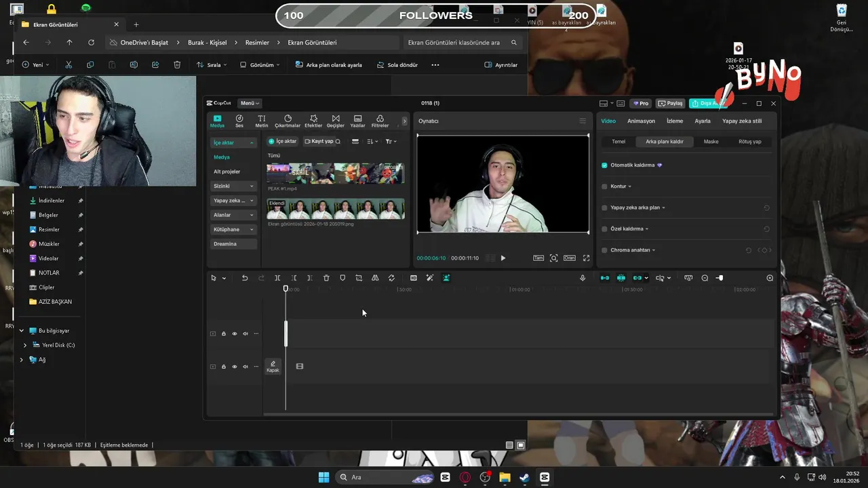The image size is (868, 488).
Task: Uncheck Otomatik kaldırma checkbox
Action: (x=604, y=165)
